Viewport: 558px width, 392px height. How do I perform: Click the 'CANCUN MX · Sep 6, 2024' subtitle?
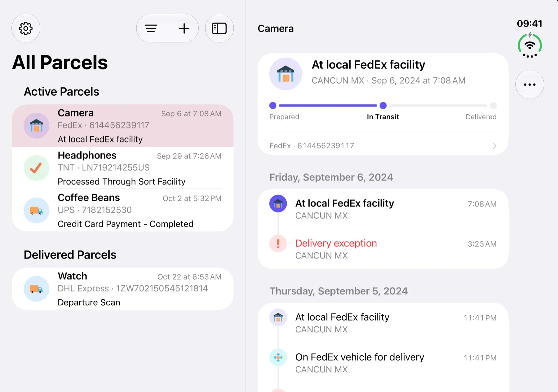tap(388, 81)
